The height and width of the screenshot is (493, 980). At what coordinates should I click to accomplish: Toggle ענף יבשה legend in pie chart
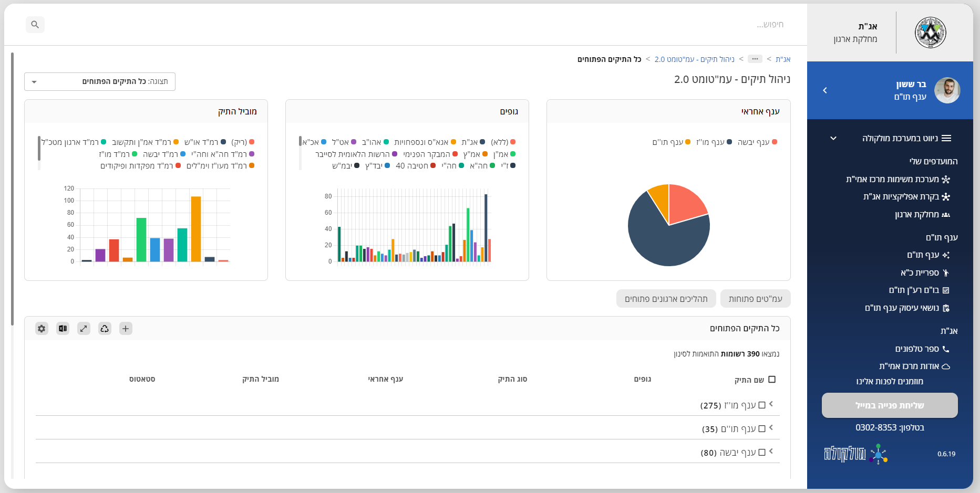pyautogui.click(x=757, y=142)
